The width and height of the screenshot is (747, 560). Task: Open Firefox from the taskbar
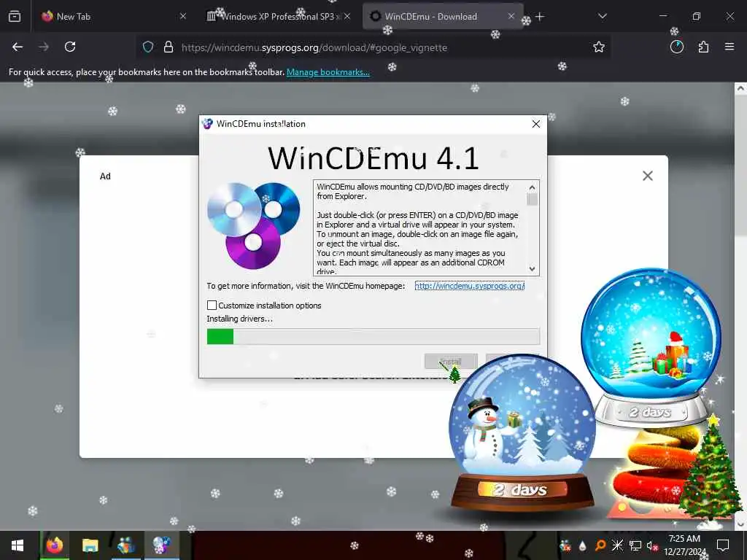[x=54, y=545]
